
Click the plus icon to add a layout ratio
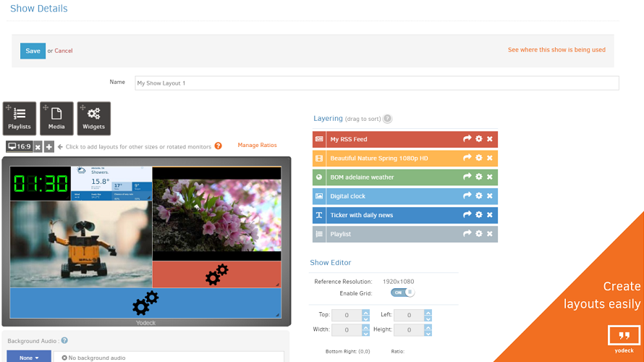coord(49,146)
